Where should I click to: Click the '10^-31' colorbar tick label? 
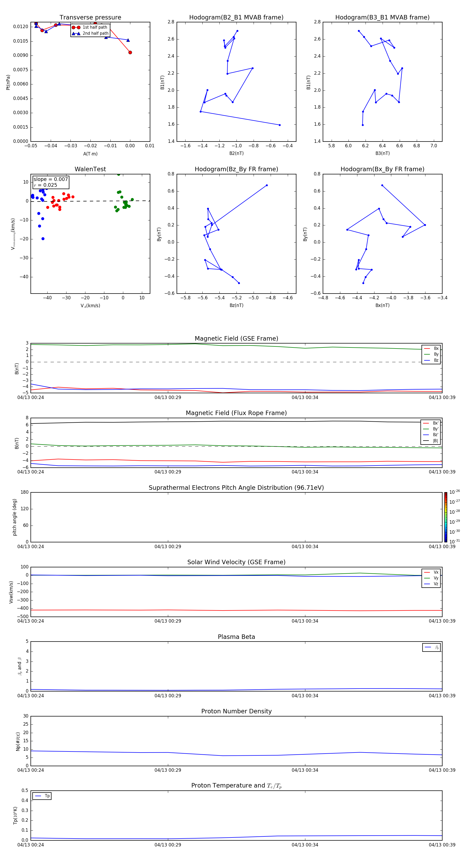click(x=455, y=542)
